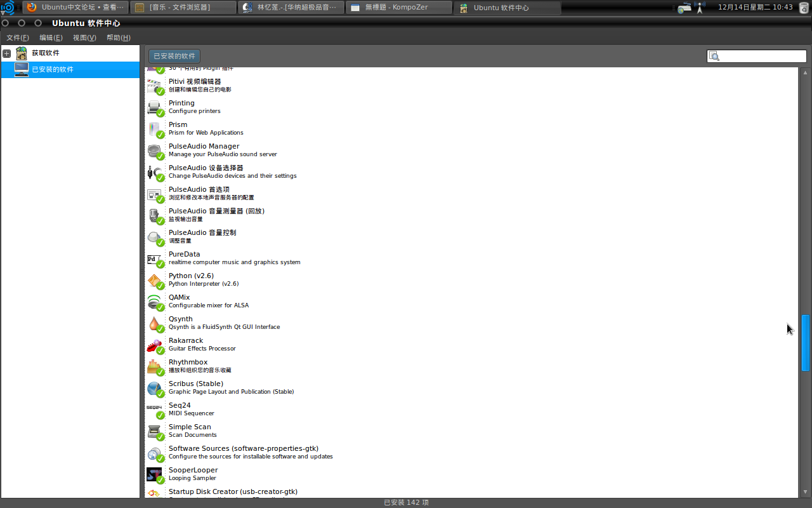Select the Python (v2.6) row text
The height and width of the screenshot is (508, 812).
point(204,279)
